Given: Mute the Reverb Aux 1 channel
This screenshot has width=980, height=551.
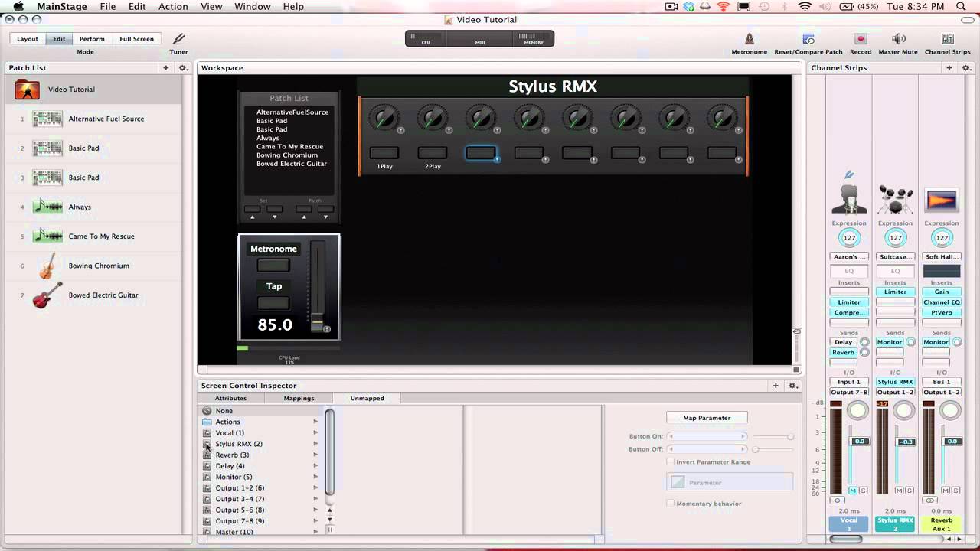Looking at the screenshot, I should coord(946,491).
